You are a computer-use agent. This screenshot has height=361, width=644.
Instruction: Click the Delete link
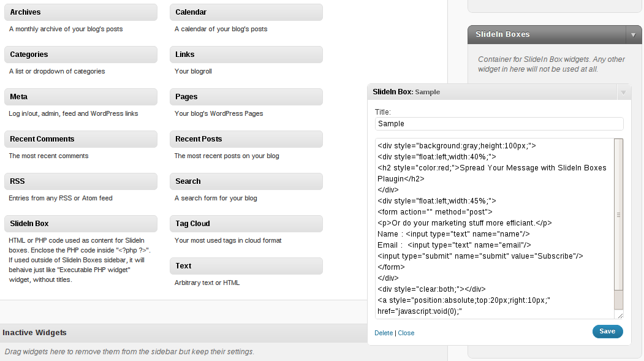[x=384, y=333]
